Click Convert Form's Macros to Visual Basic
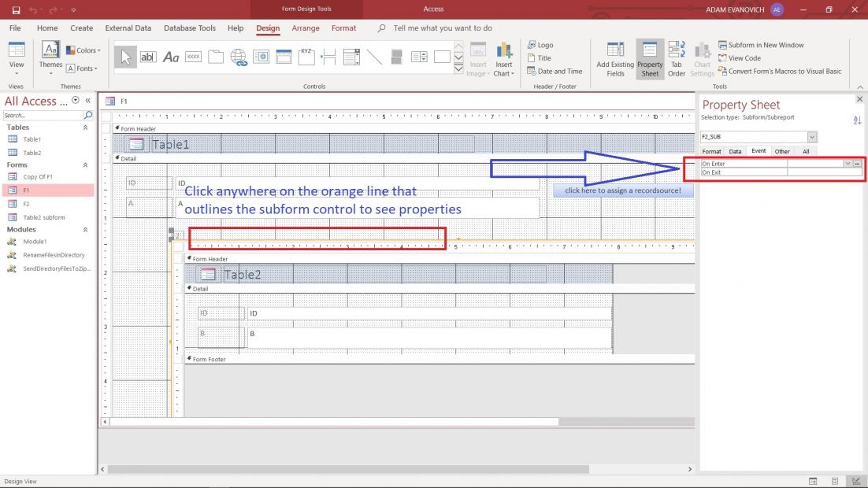This screenshot has height=488, width=868. click(780, 72)
